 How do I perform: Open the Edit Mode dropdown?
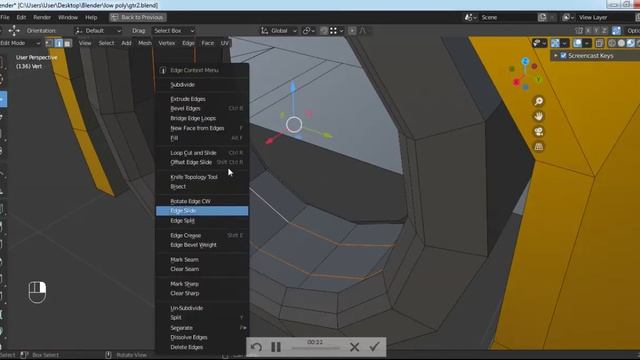pyautogui.click(x=20, y=43)
